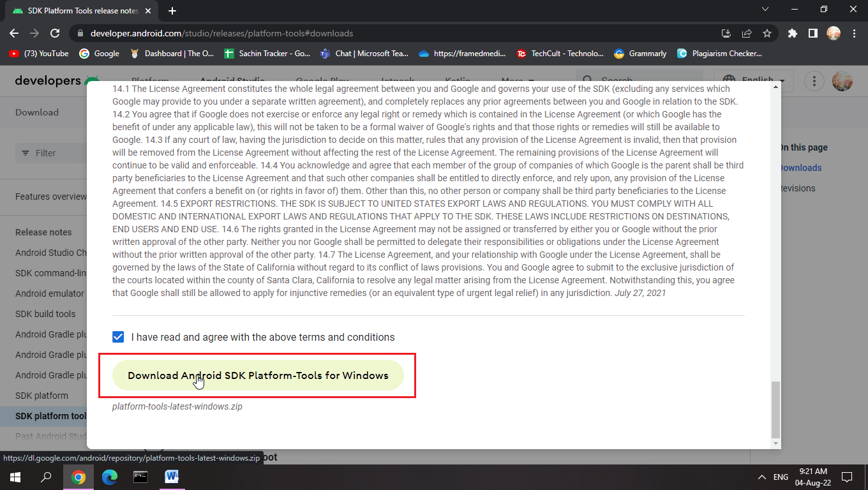This screenshot has height=490, width=868.
Task: Open SDK build tools in sidebar
Action: [x=45, y=314]
